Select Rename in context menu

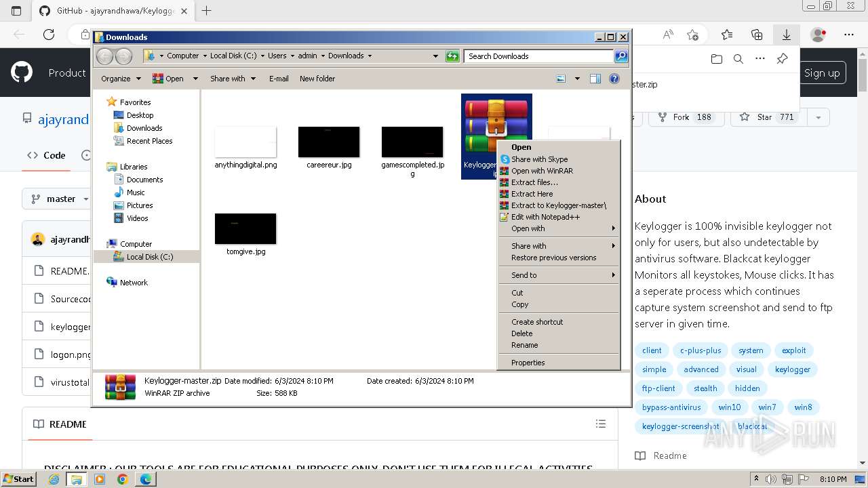pos(559,345)
